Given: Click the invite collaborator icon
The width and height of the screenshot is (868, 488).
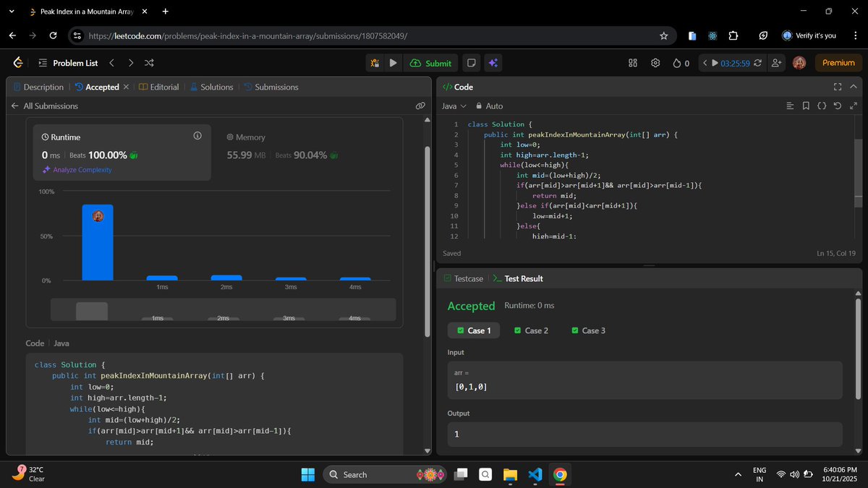Looking at the screenshot, I should pyautogui.click(x=777, y=63).
